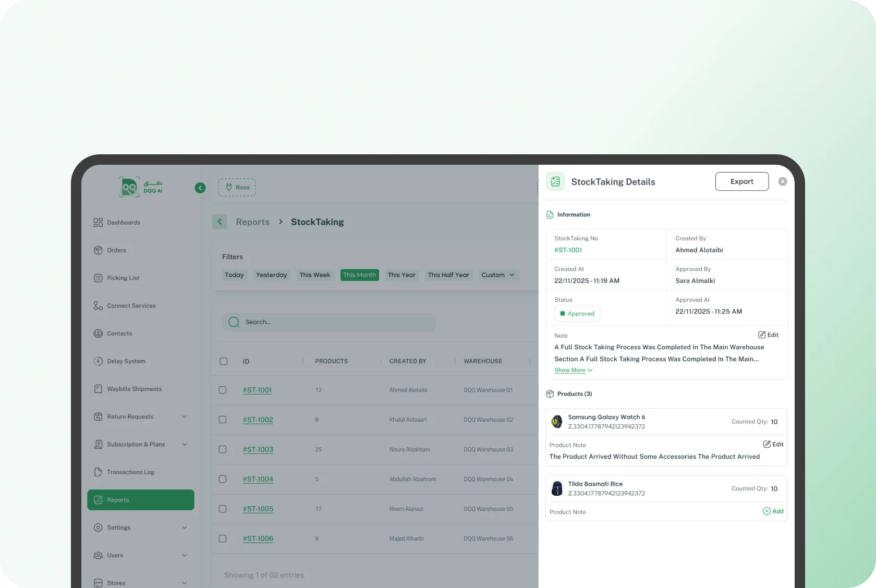Check the box for row #ST-1003
876x588 pixels.
point(223,449)
